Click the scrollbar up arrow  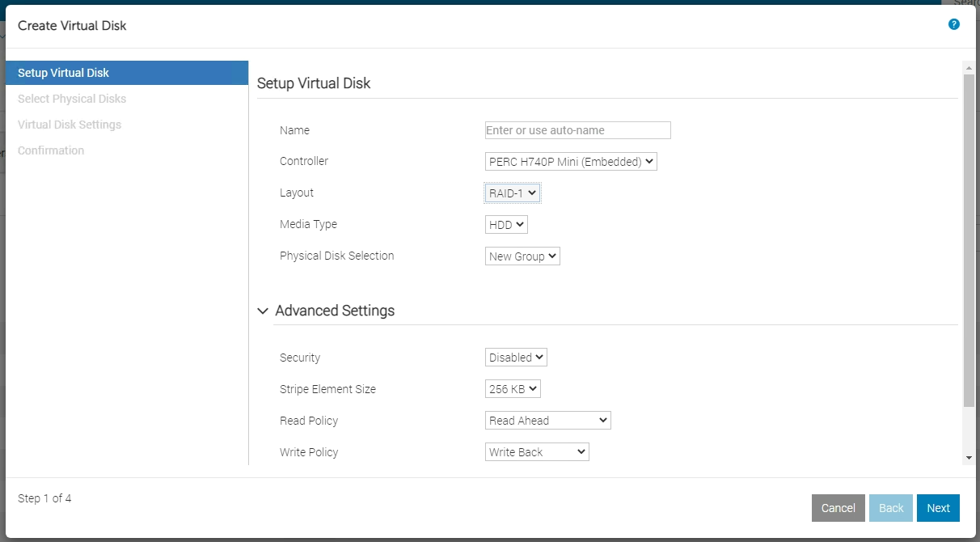click(969, 68)
